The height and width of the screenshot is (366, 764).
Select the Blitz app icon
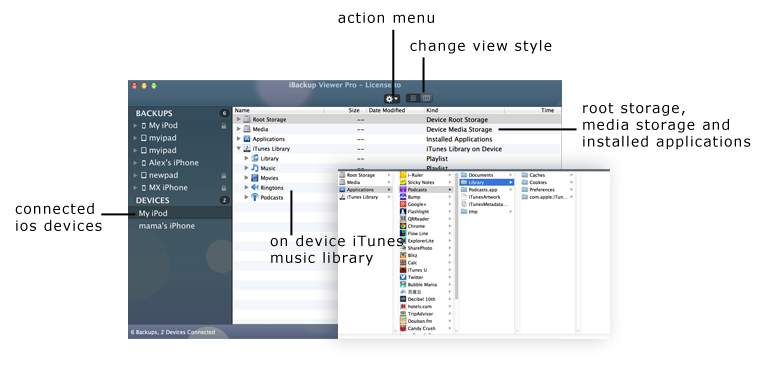point(403,255)
